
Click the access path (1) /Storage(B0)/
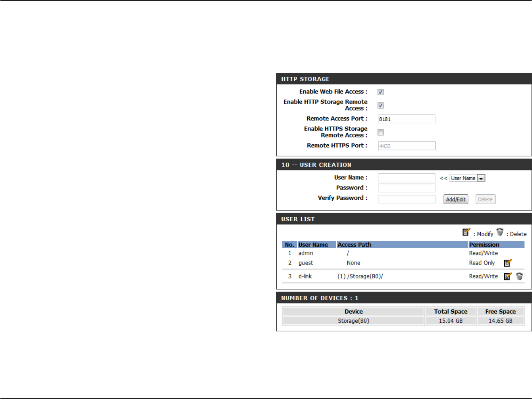(360, 276)
